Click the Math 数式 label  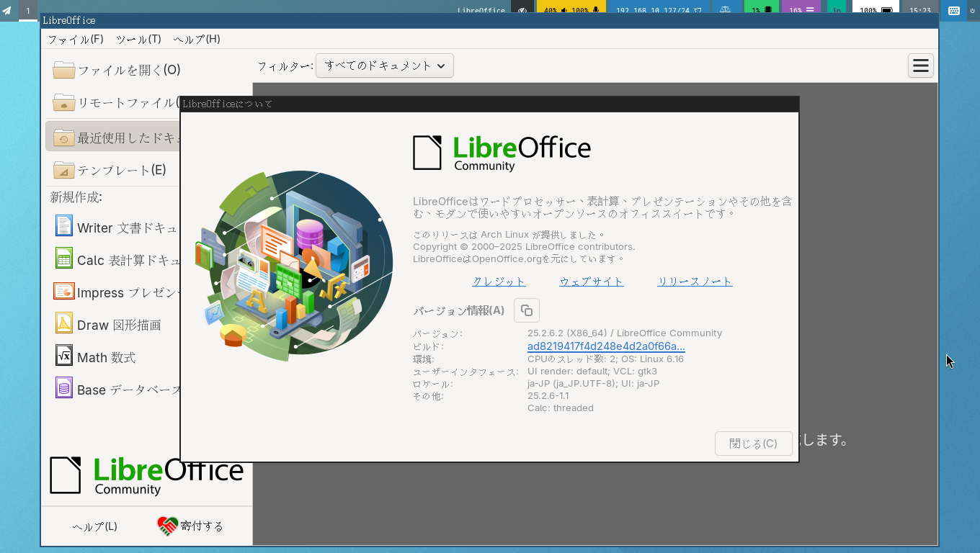tap(106, 357)
